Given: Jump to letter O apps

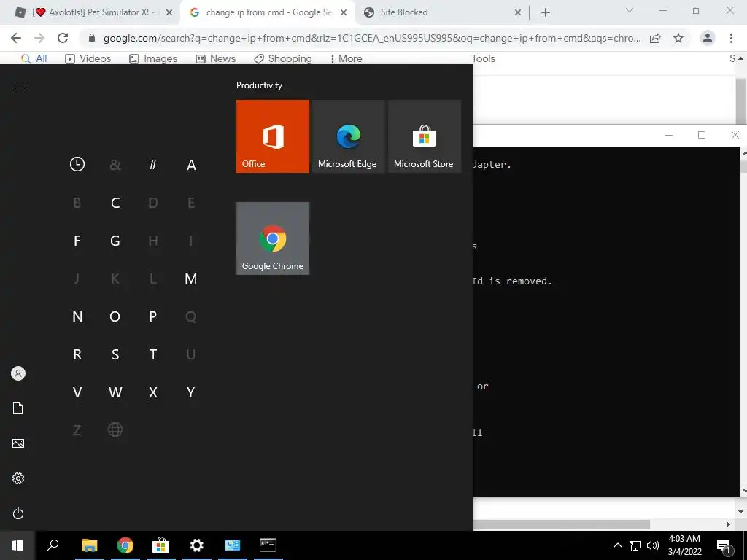Looking at the screenshot, I should 115,316.
